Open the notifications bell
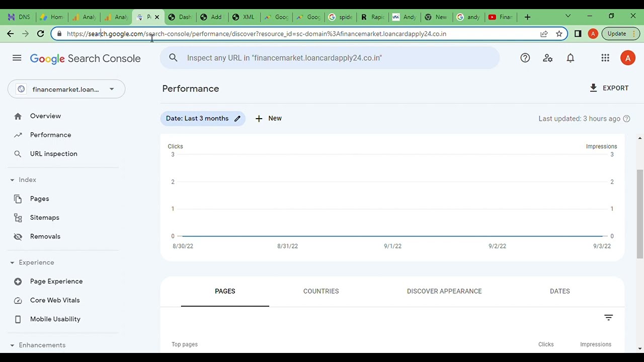 pyautogui.click(x=570, y=58)
